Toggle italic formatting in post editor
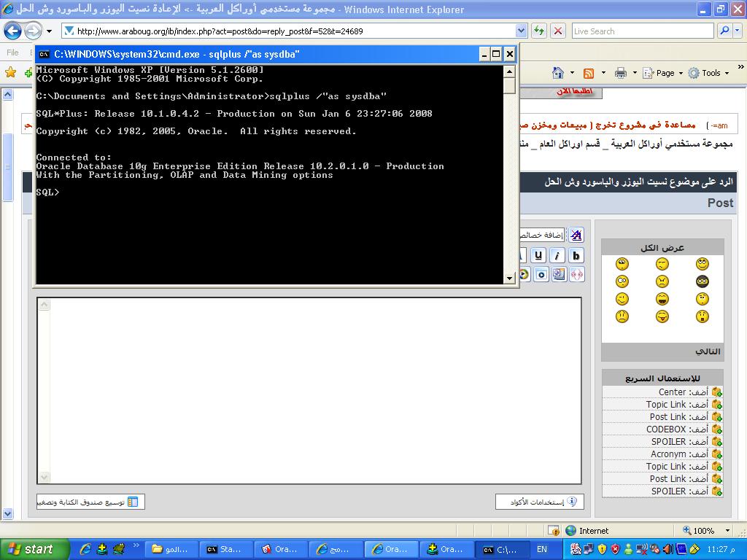The image size is (747, 560). pyautogui.click(x=557, y=255)
